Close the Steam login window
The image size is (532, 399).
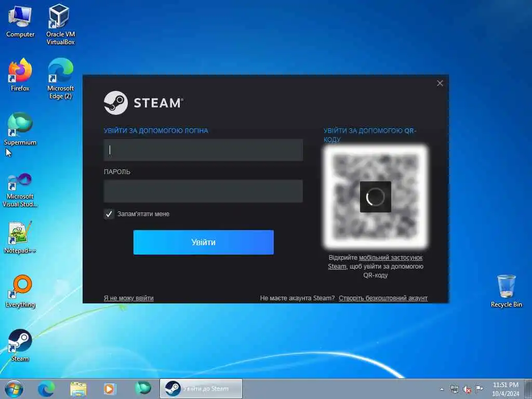(440, 83)
